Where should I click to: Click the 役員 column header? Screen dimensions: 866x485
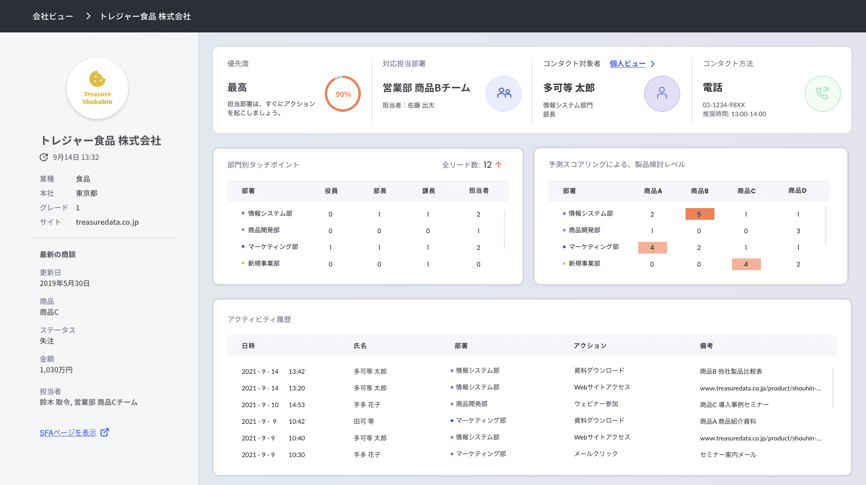coord(331,191)
